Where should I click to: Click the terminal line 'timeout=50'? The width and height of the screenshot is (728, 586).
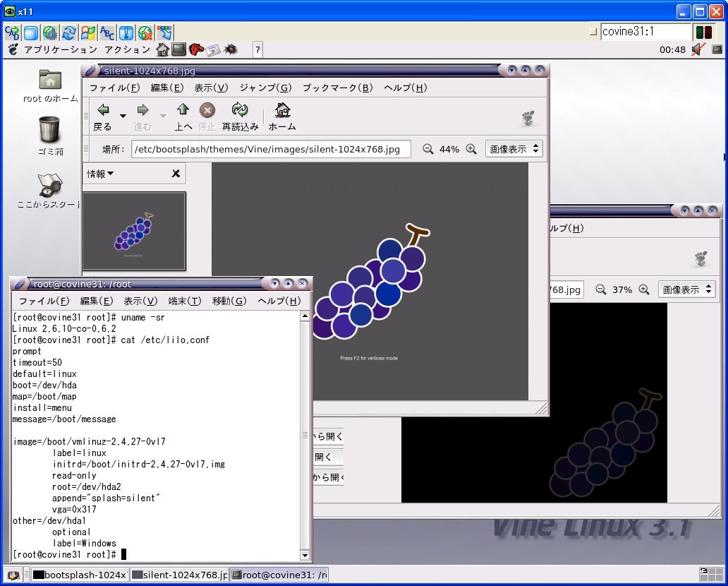37,362
